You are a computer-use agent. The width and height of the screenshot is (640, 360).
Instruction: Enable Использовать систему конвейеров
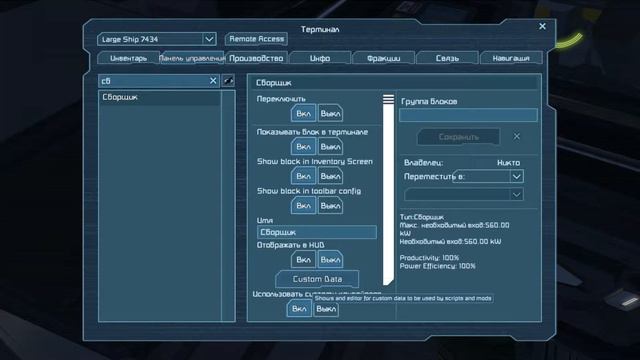tap(299, 309)
